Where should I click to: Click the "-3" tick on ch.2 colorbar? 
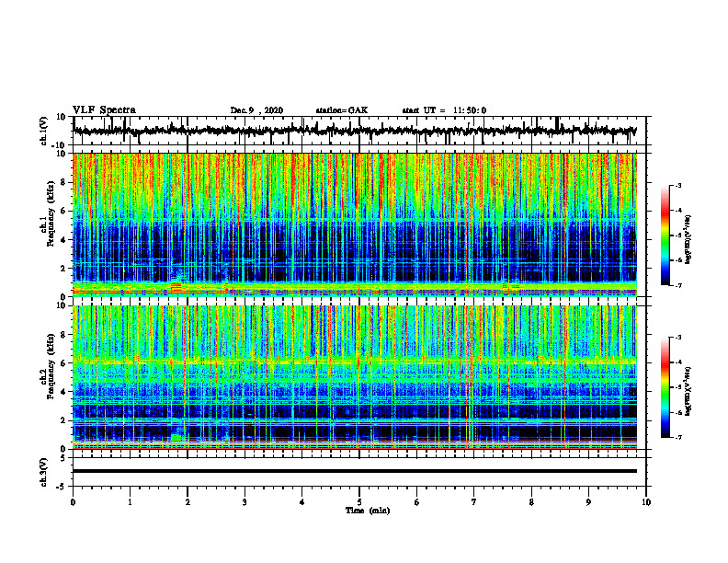coord(678,338)
